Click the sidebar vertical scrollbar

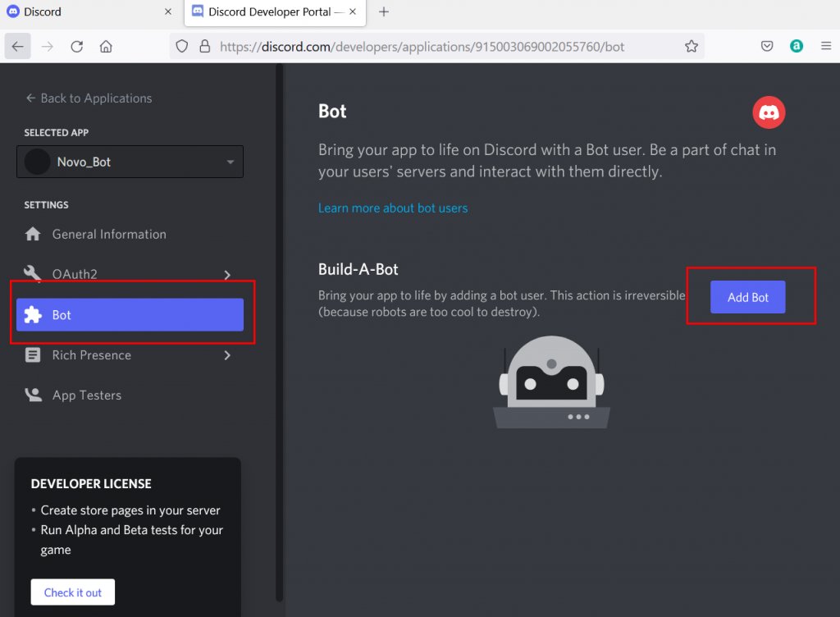(279, 332)
